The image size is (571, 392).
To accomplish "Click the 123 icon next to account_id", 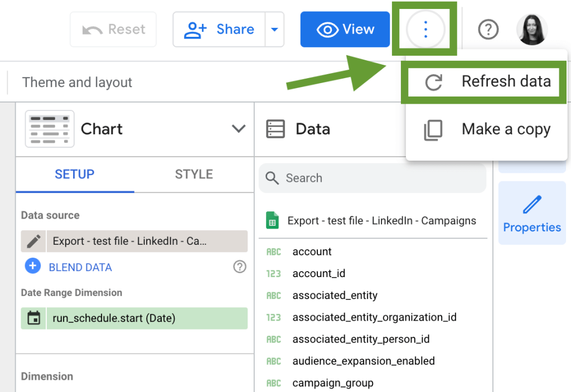I will coord(273,273).
